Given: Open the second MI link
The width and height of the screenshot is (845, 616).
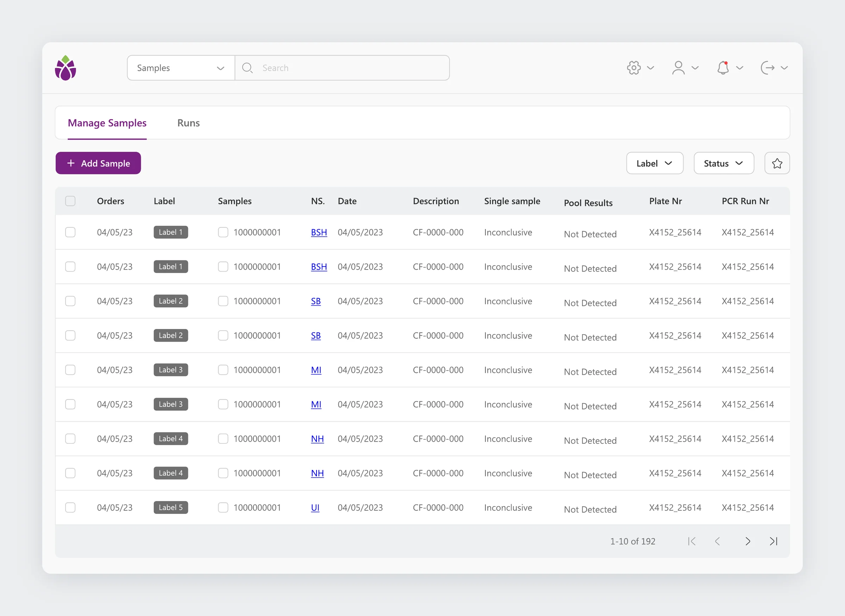Looking at the screenshot, I should coord(316,405).
